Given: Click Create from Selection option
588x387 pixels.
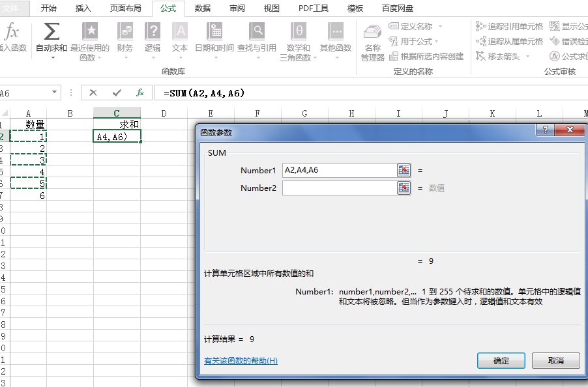Looking at the screenshot, I should [426, 56].
